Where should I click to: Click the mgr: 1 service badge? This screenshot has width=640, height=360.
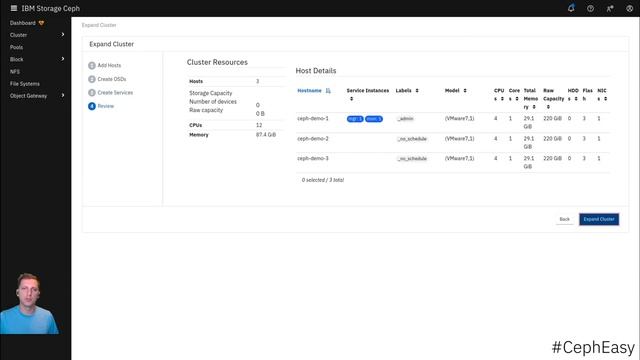355,119
